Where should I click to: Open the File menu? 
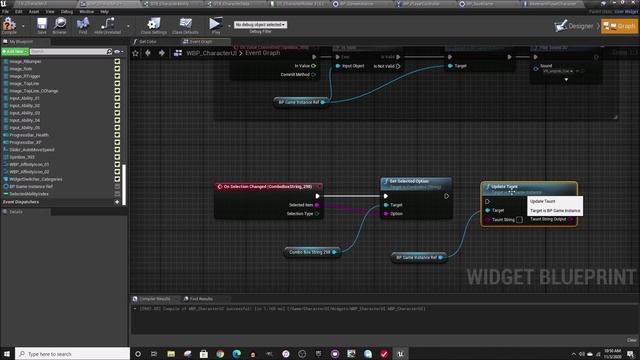point(5,11)
